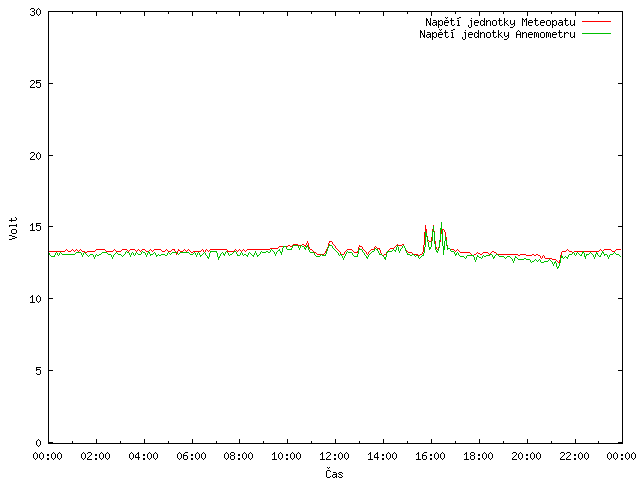
Task: Click the 08:00 time axis label
Action: [239, 456]
